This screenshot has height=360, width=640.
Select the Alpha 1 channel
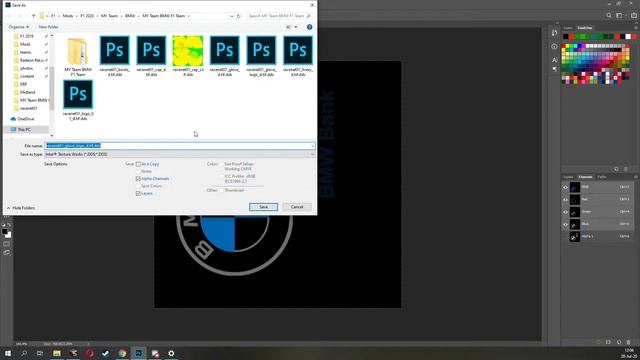(x=598, y=236)
